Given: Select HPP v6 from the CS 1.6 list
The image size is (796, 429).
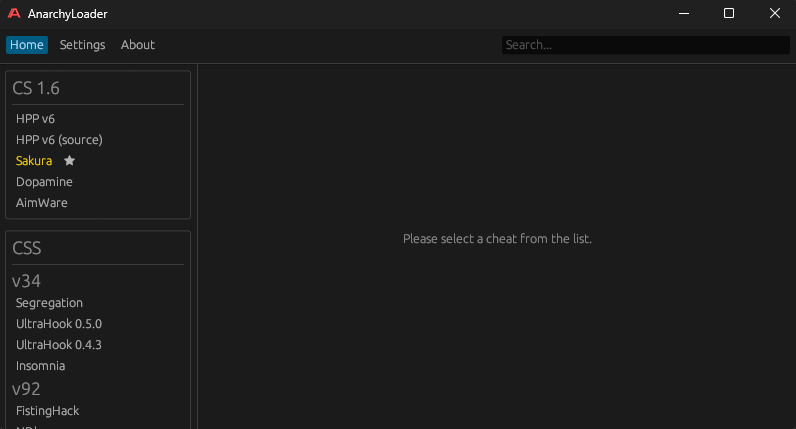Looking at the screenshot, I should pos(36,119).
